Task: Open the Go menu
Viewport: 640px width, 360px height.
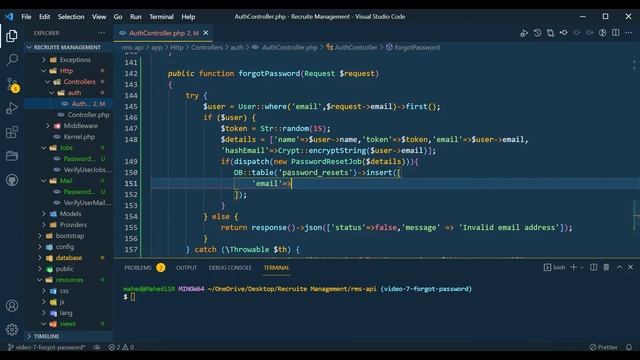Action: click(x=118, y=17)
